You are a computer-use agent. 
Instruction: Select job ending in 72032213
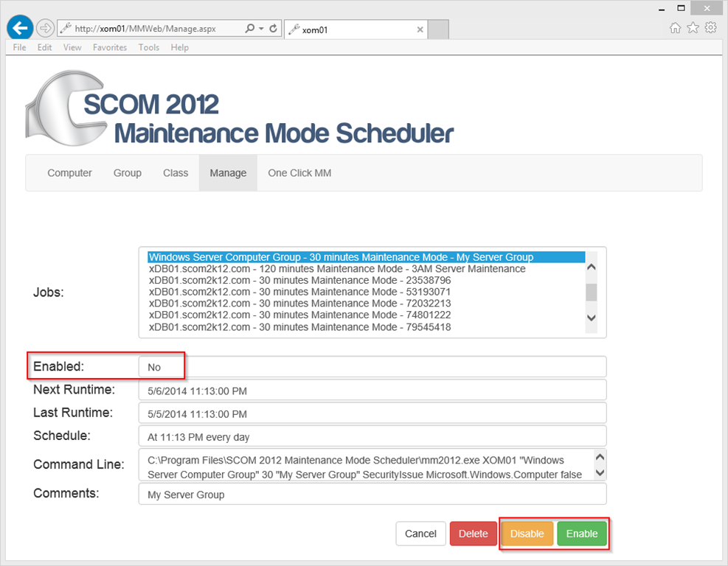tap(366, 304)
